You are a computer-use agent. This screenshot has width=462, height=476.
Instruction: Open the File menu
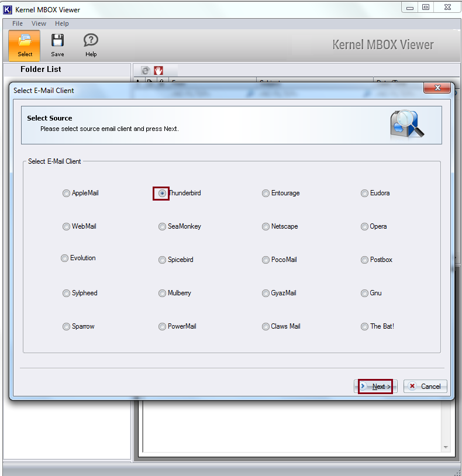(x=18, y=23)
